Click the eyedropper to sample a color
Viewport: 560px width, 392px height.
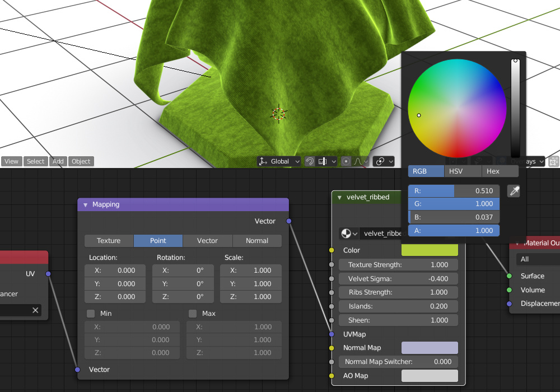(514, 190)
